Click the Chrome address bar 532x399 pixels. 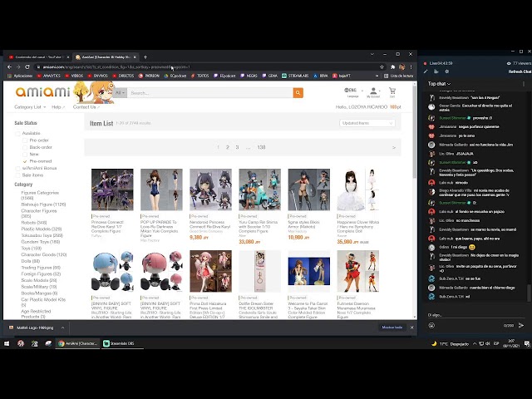207,66
